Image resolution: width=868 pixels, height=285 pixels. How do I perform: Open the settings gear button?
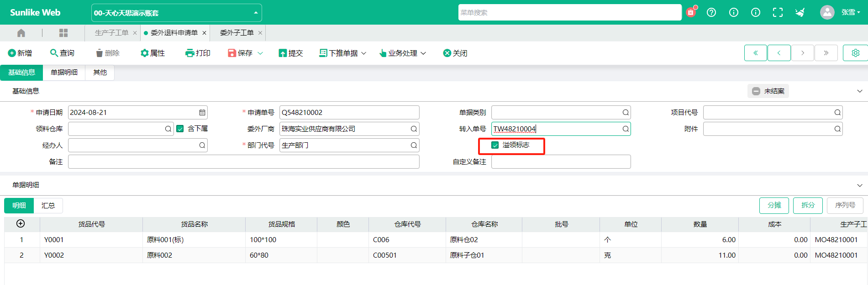[x=855, y=53]
